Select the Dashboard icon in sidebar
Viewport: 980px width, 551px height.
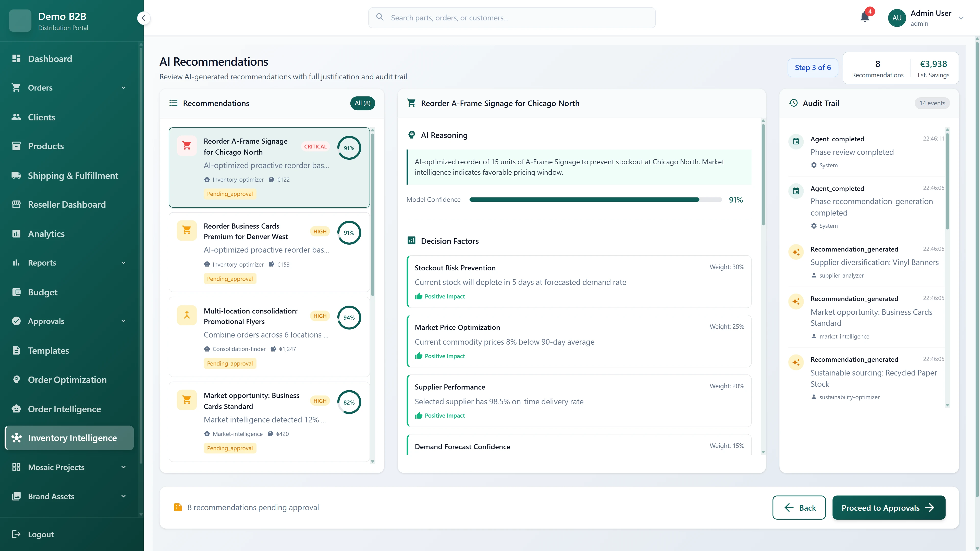[x=17, y=59]
